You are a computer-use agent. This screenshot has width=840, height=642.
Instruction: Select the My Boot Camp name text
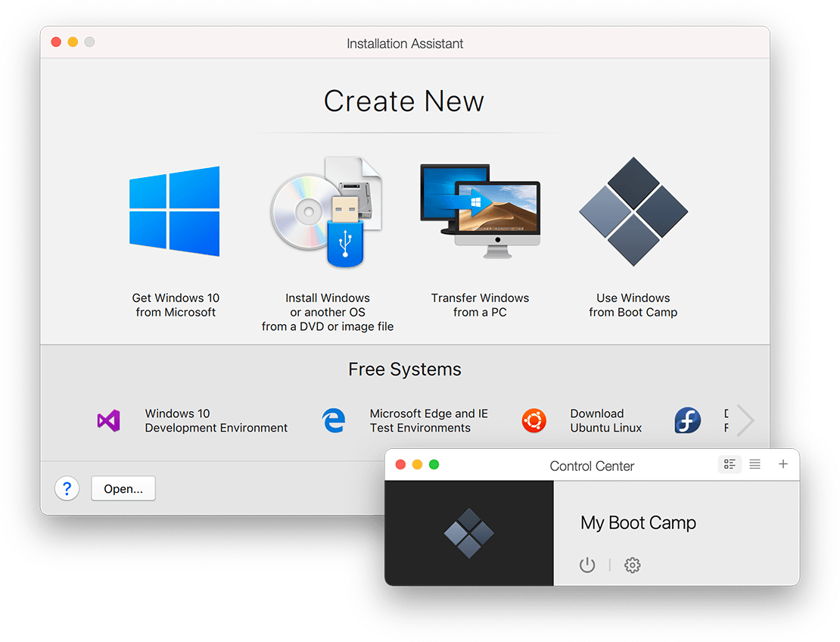click(638, 522)
